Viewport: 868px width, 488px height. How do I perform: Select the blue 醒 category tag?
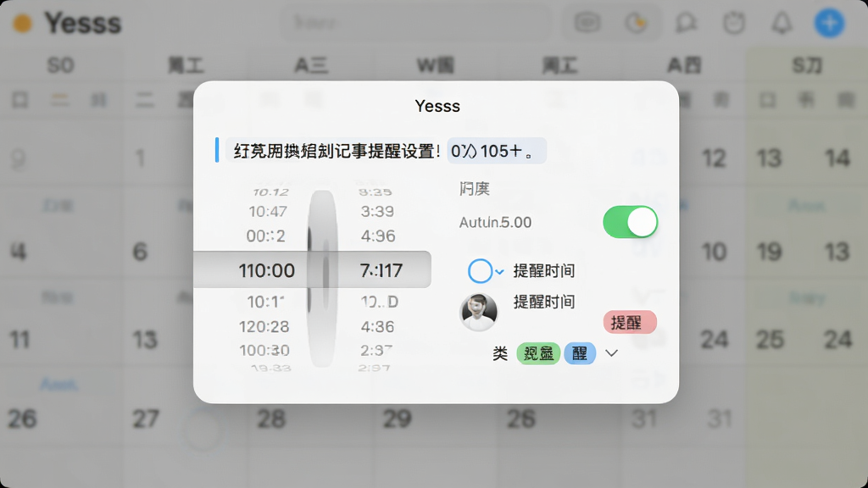tap(580, 353)
